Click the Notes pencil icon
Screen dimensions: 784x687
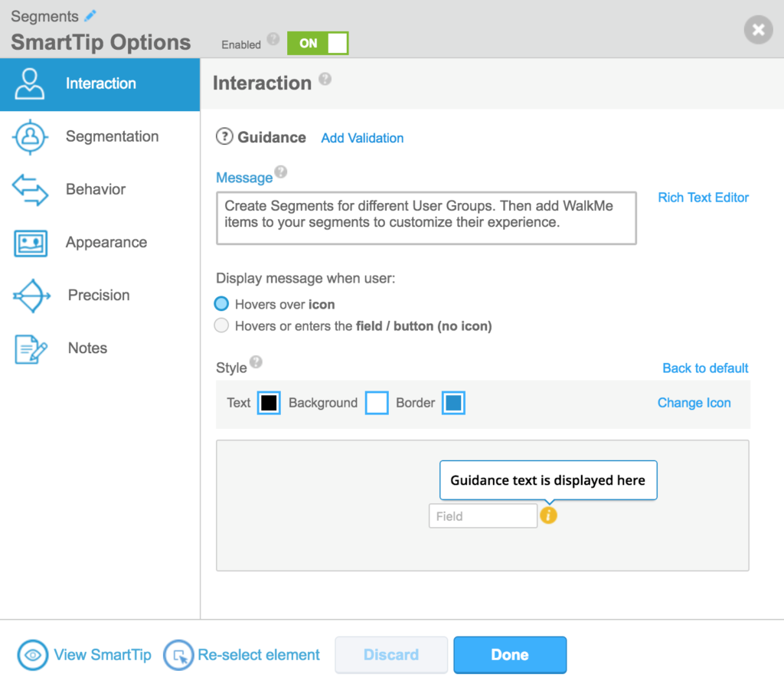click(x=29, y=348)
